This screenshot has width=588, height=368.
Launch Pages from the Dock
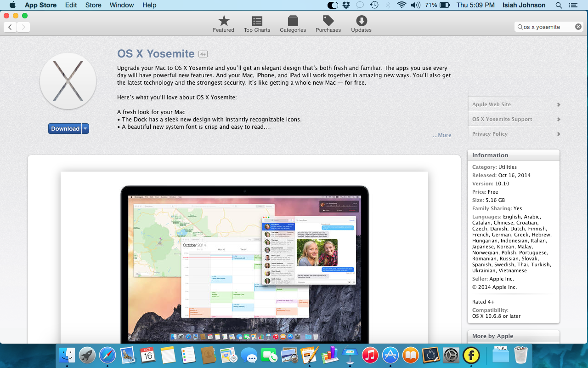[310, 355]
